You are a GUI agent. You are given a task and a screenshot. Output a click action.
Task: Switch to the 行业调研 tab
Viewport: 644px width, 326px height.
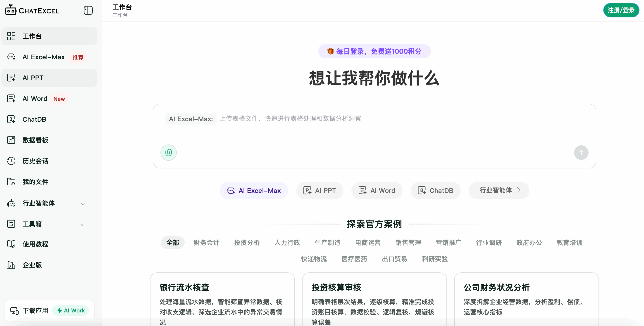pyautogui.click(x=489, y=243)
